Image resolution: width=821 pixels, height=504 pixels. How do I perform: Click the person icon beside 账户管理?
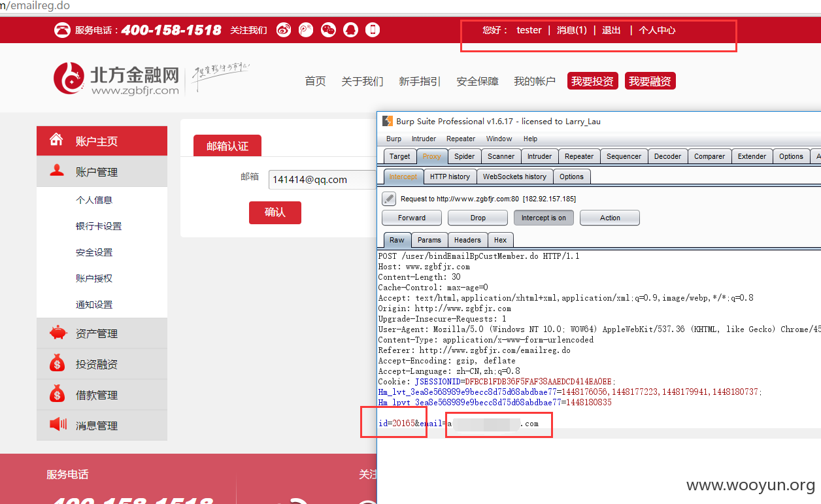tap(57, 171)
